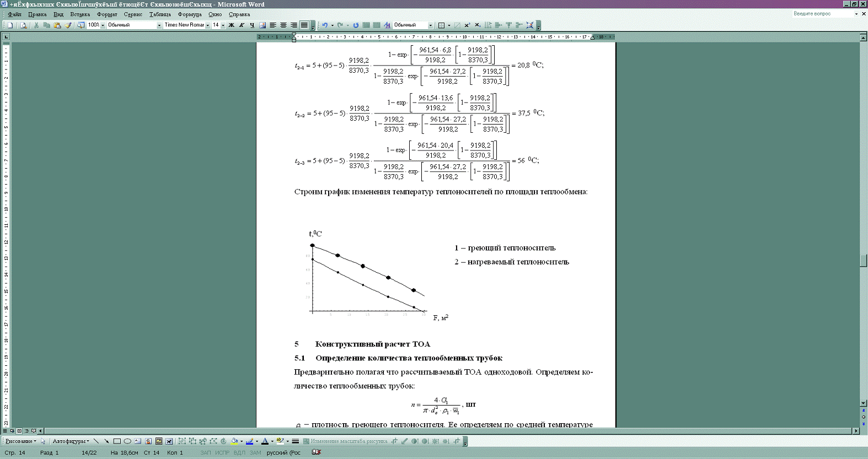The width and height of the screenshot is (868, 459).
Task: Expand the undo history dropdown arrow
Action: [332, 25]
